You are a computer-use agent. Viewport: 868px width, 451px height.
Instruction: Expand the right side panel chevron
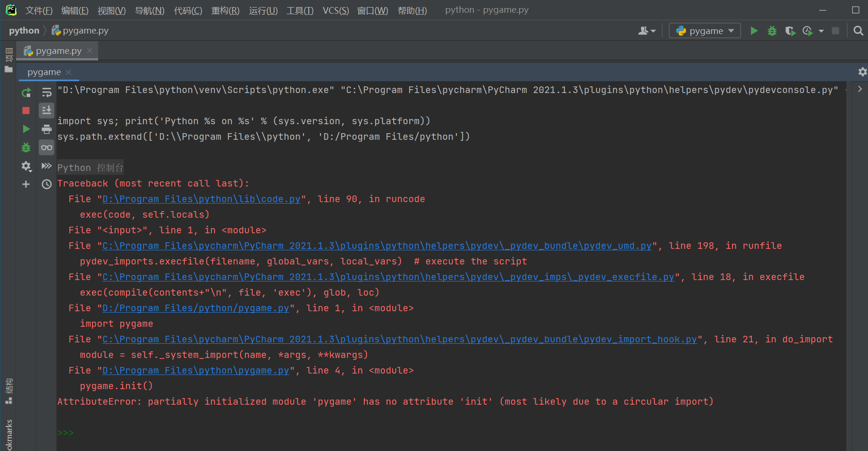[x=860, y=89]
